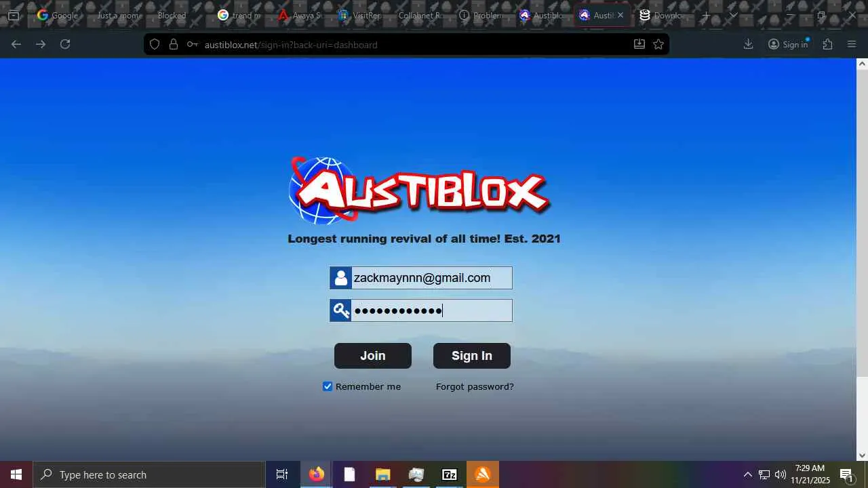Open the blank document taskbar app
The width and height of the screenshot is (868, 488).
[x=349, y=474]
